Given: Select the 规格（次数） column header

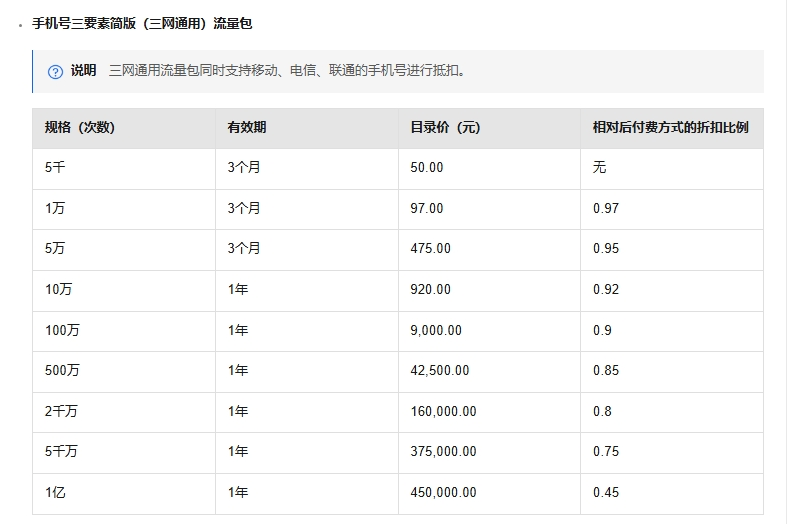Looking at the screenshot, I should (80, 128).
